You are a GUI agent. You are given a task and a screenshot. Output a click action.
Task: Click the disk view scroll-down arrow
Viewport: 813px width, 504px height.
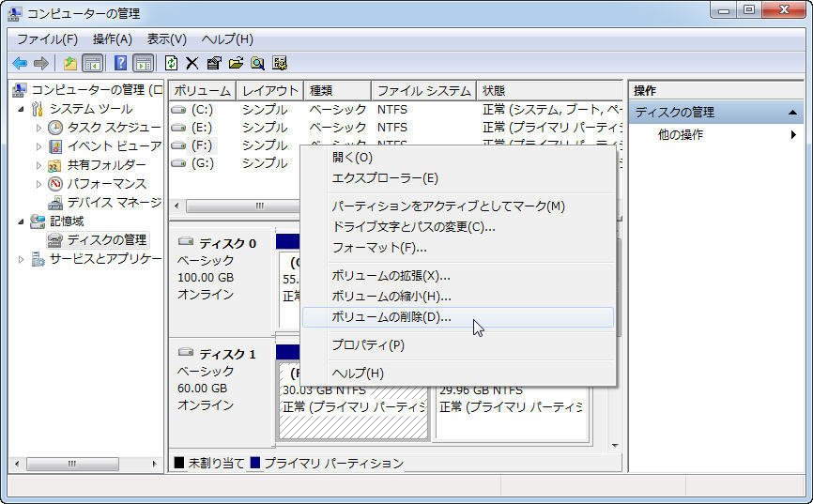pyautogui.click(x=615, y=446)
